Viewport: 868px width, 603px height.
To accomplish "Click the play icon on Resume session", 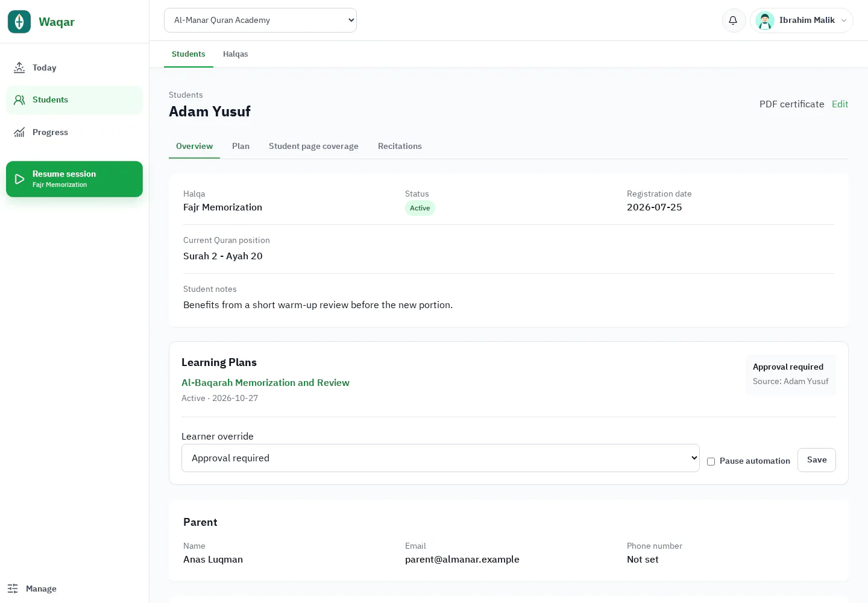I will pyautogui.click(x=19, y=179).
